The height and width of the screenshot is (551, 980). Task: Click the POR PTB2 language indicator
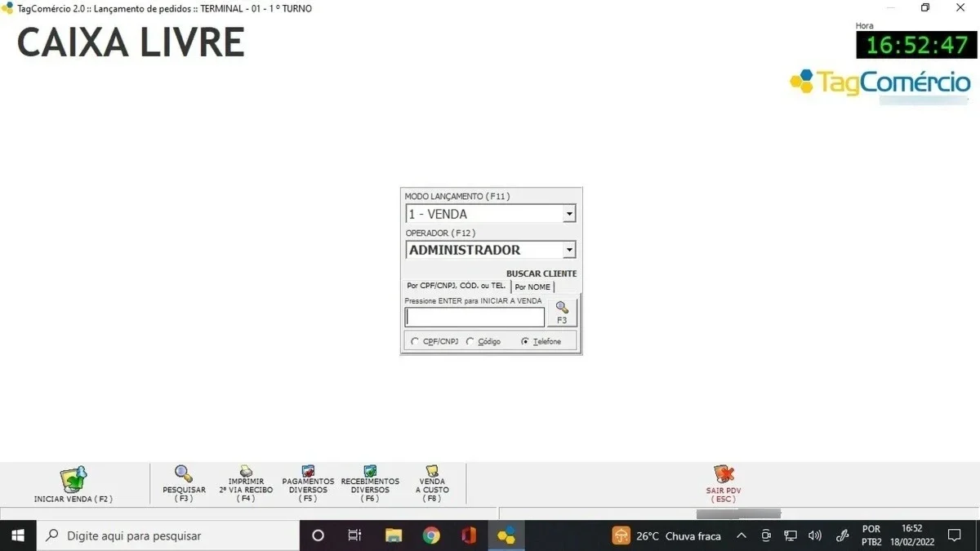click(871, 535)
